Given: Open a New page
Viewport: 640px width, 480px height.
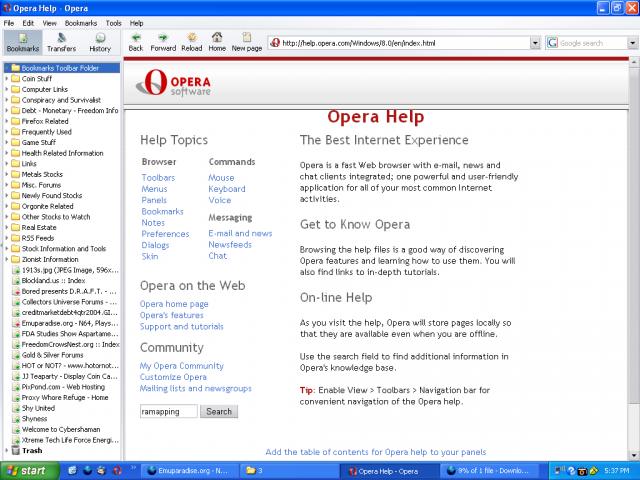Looking at the screenshot, I should pos(247,42).
